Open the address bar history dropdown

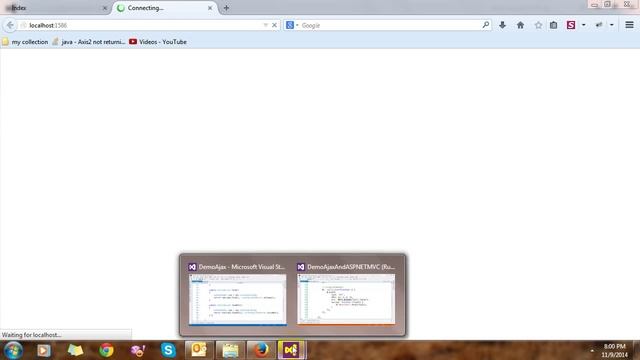tap(266, 25)
